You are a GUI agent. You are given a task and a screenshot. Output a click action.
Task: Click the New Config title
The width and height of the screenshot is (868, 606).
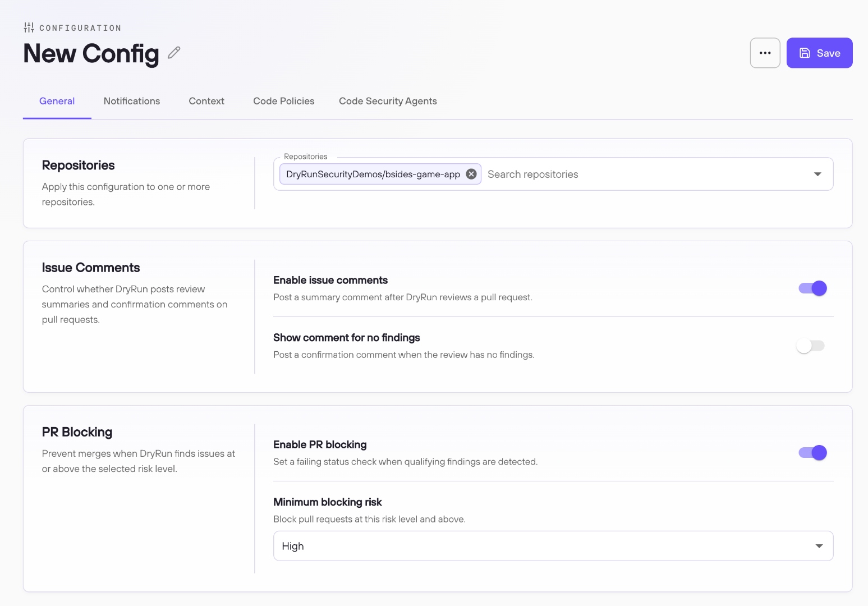click(x=91, y=54)
